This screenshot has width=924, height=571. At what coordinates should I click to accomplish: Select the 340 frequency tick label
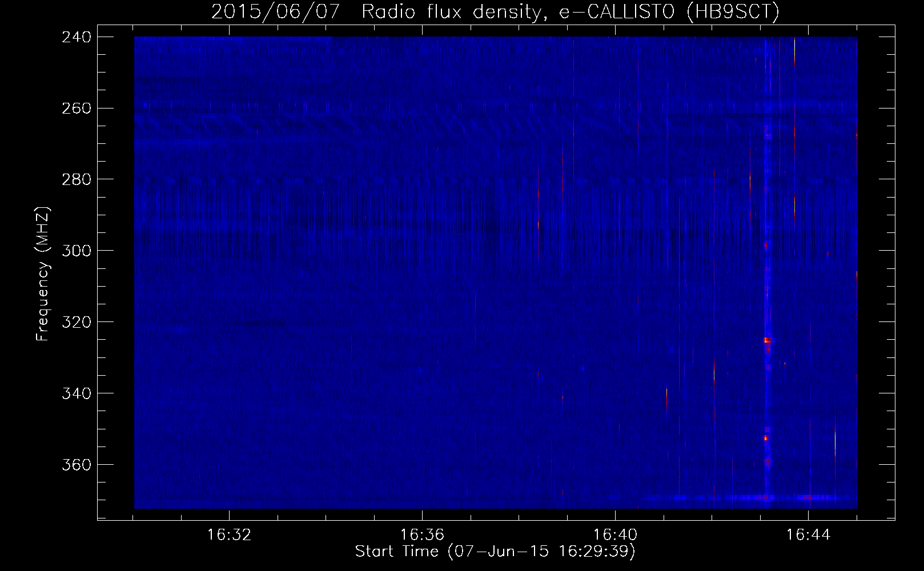[77, 394]
